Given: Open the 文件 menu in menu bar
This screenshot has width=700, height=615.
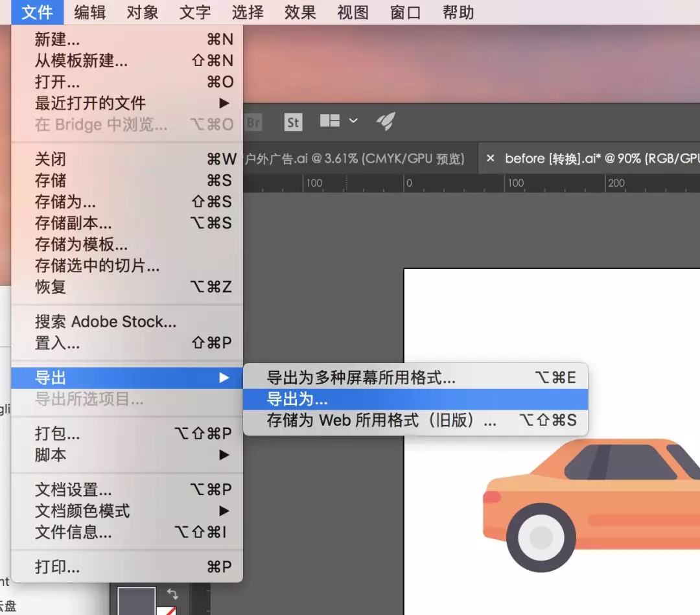Looking at the screenshot, I should pos(37,12).
